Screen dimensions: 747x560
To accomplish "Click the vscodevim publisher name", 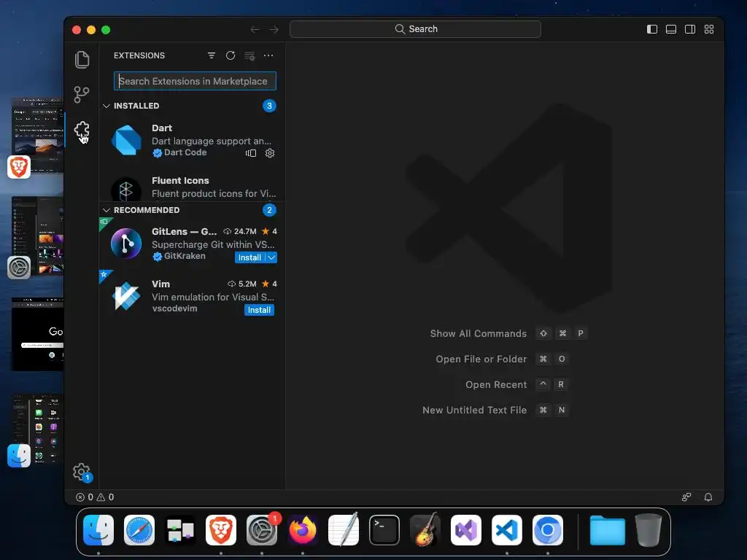I will click(174, 308).
